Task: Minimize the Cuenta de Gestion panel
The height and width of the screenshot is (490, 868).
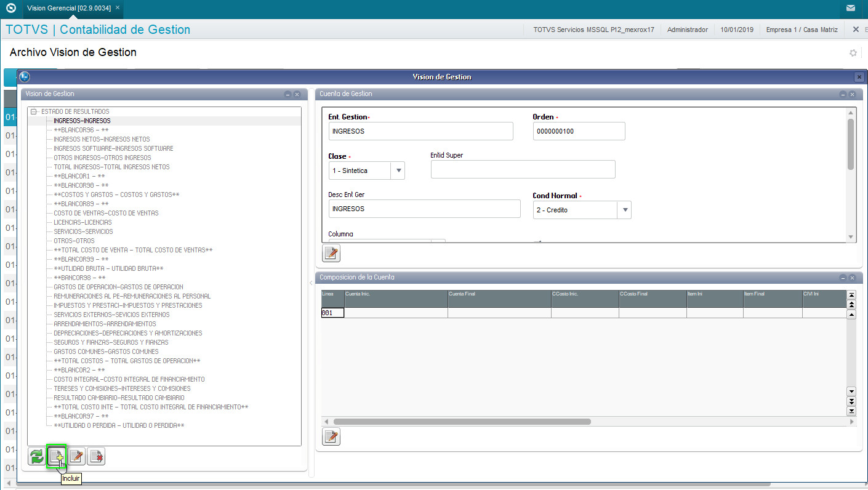Action: tap(843, 94)
